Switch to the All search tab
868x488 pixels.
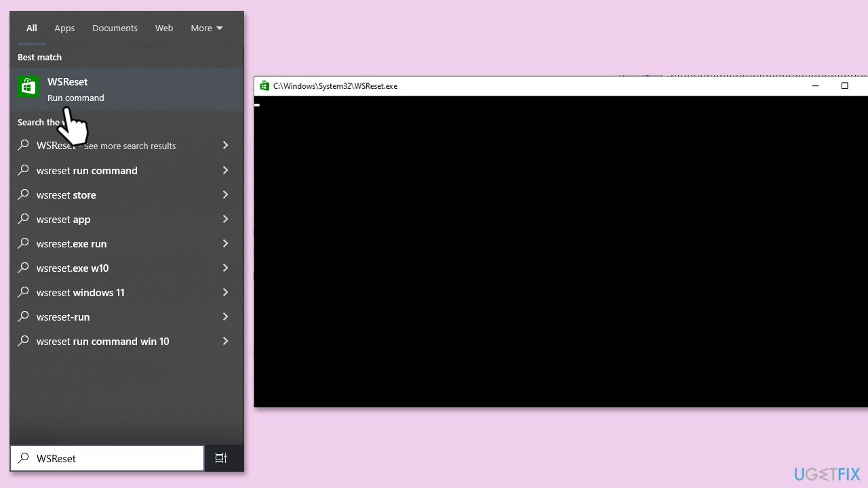click(32, 28)
